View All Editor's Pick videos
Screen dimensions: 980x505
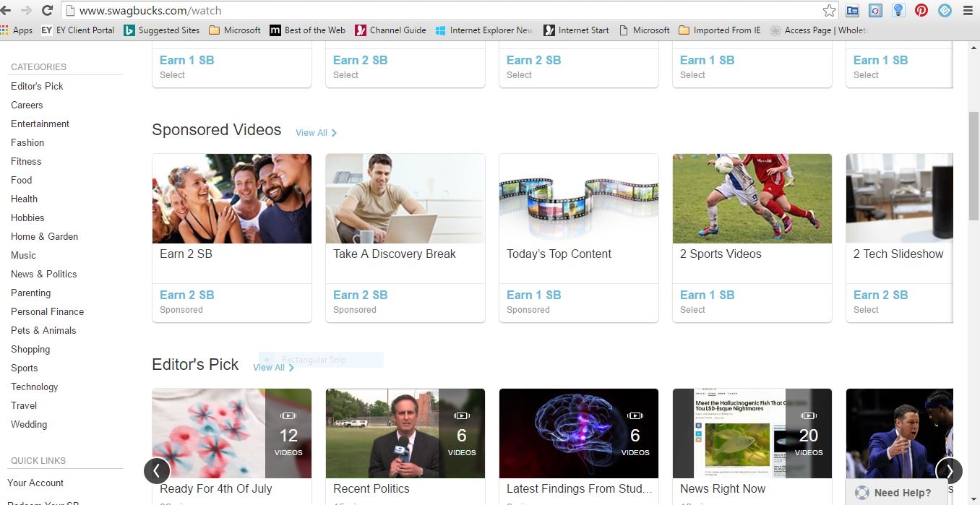coord(273,368)
